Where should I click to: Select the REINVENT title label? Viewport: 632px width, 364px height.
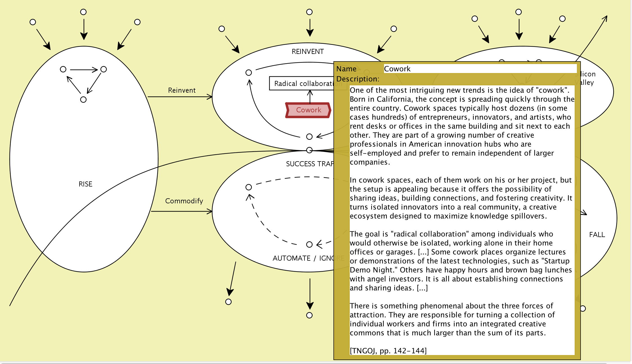308,52
